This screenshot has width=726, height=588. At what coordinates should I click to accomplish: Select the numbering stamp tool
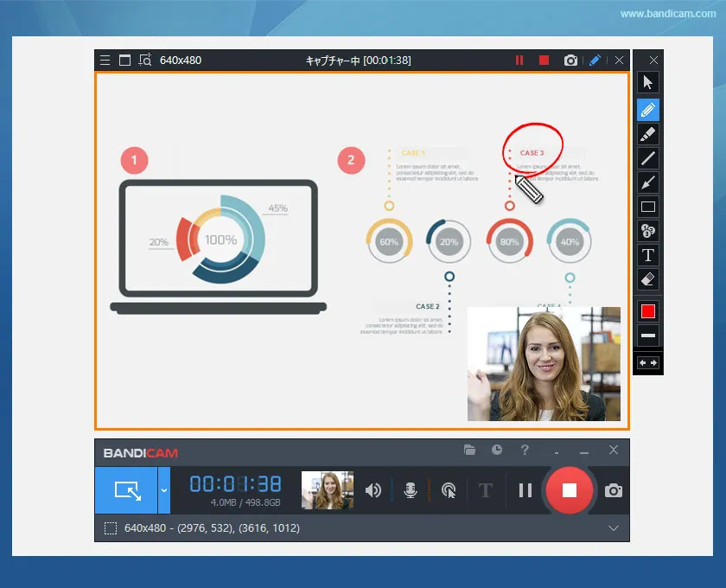point(647,231)
